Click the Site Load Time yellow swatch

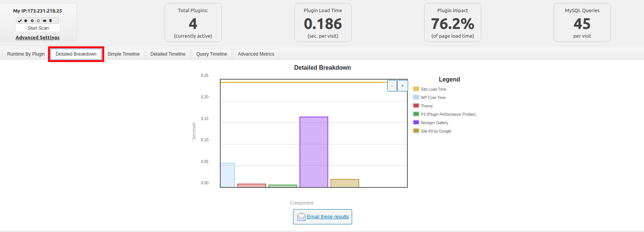pos(416,89)
